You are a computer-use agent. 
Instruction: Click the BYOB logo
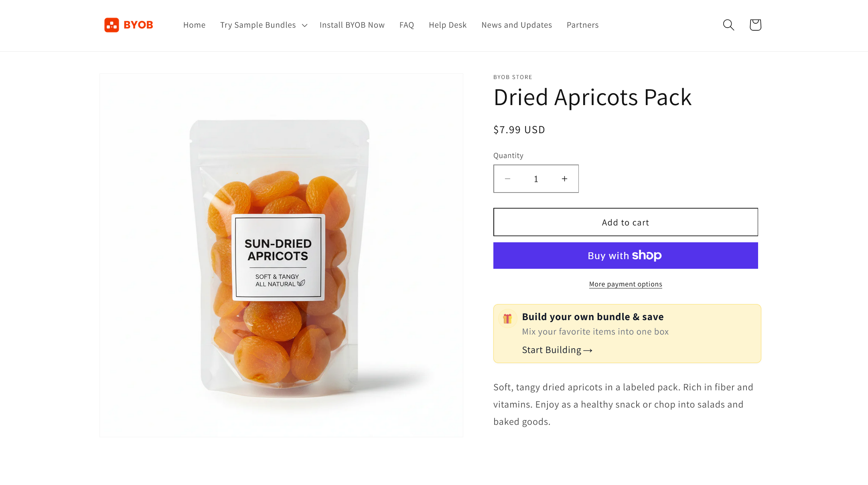click(128, 25)
